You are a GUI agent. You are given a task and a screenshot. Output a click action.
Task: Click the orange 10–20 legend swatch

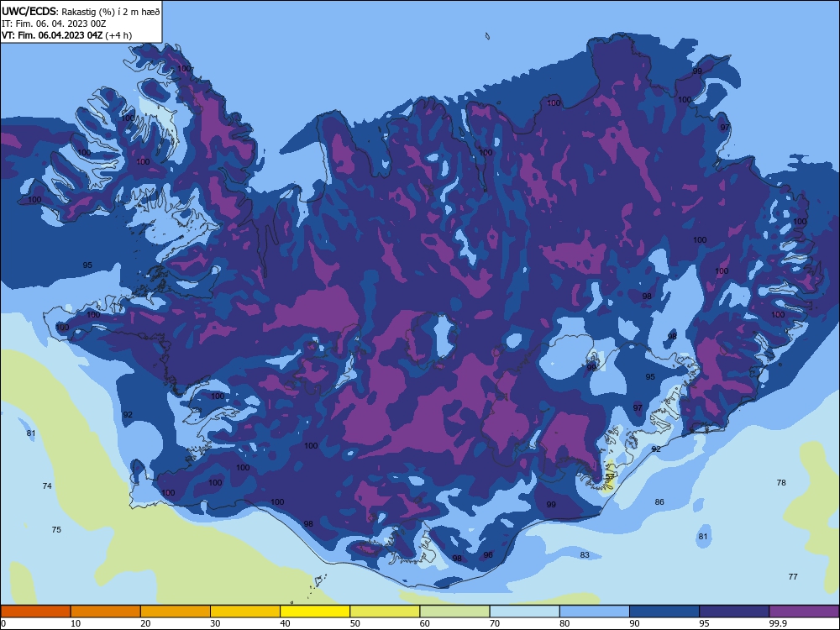point(106,612)
